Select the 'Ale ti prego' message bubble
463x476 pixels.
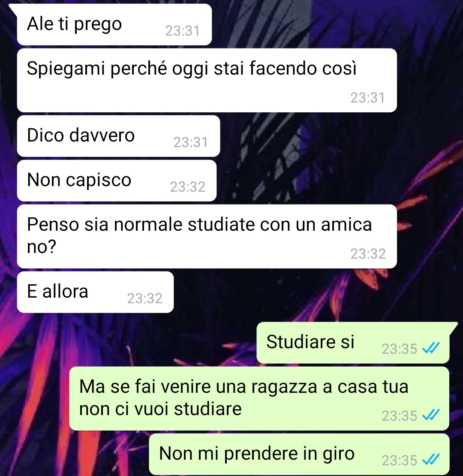pyautogui.click(x=114, y=24)
